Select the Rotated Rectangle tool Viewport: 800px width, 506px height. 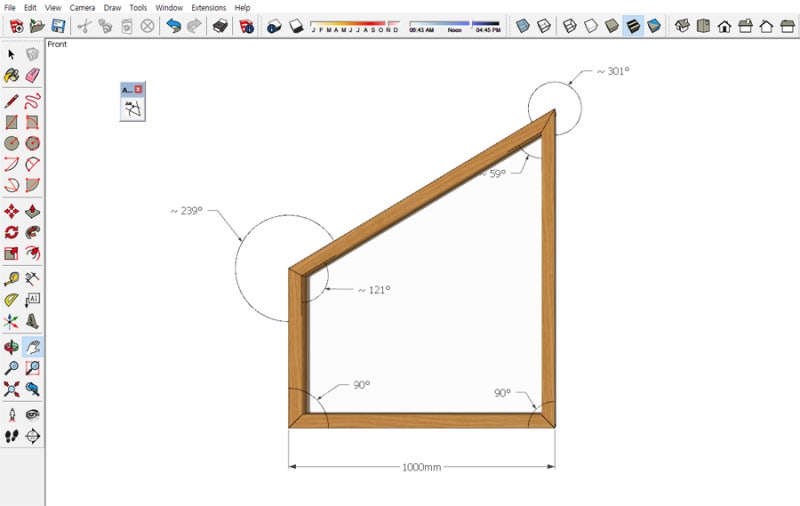[x=32, y=122]
